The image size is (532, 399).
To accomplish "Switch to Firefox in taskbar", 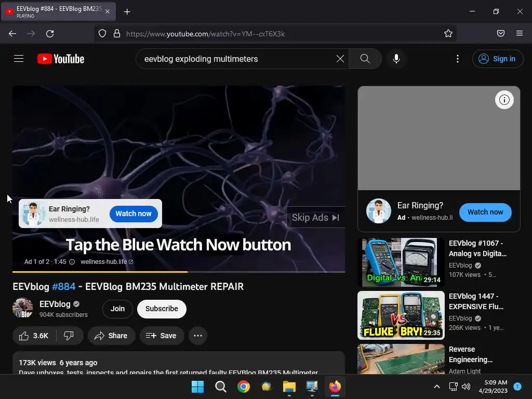I will pos(335,387).
